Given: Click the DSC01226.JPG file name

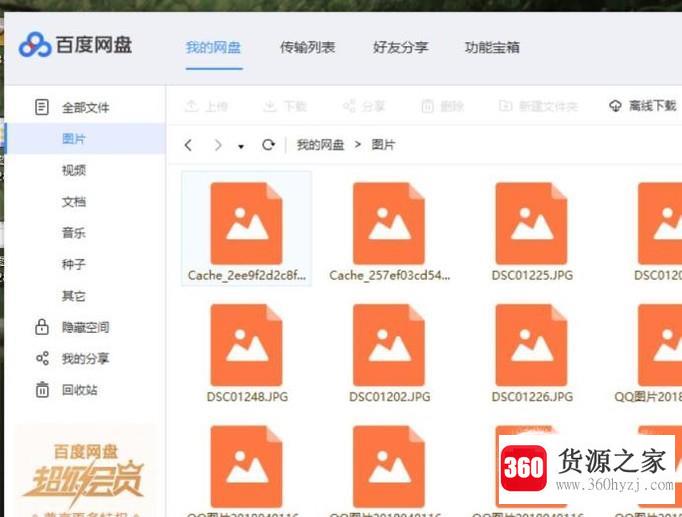Looking at the screenshot, I should [532, 397].
